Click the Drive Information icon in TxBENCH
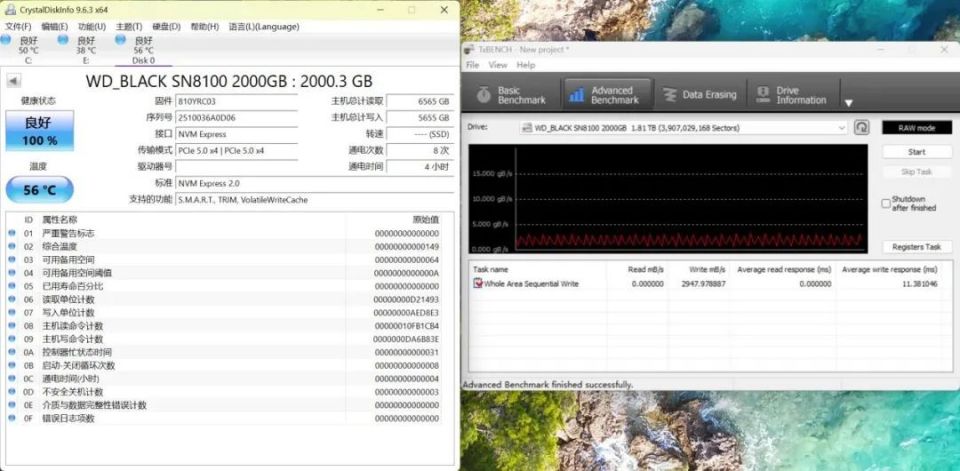 [763, 95]
